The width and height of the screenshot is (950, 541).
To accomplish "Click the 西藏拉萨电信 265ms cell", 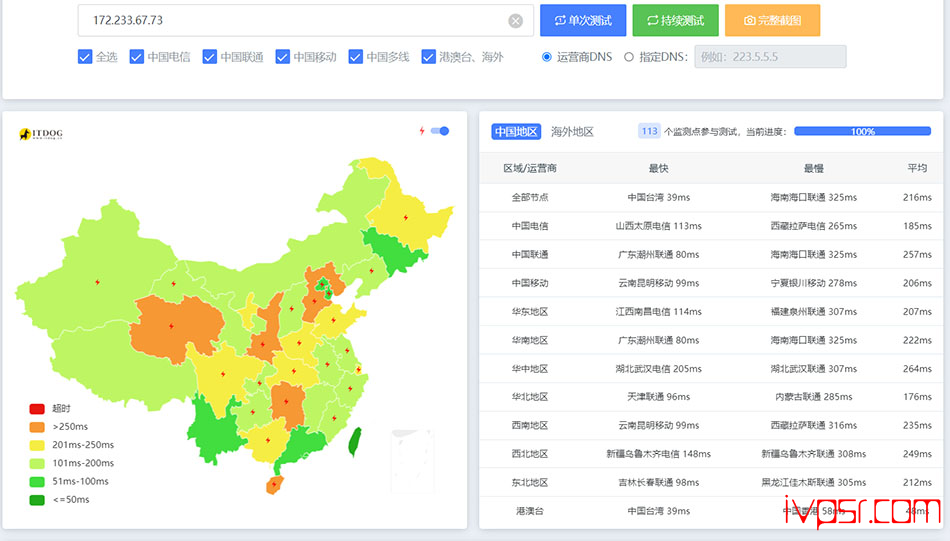I will pos(813,226).
